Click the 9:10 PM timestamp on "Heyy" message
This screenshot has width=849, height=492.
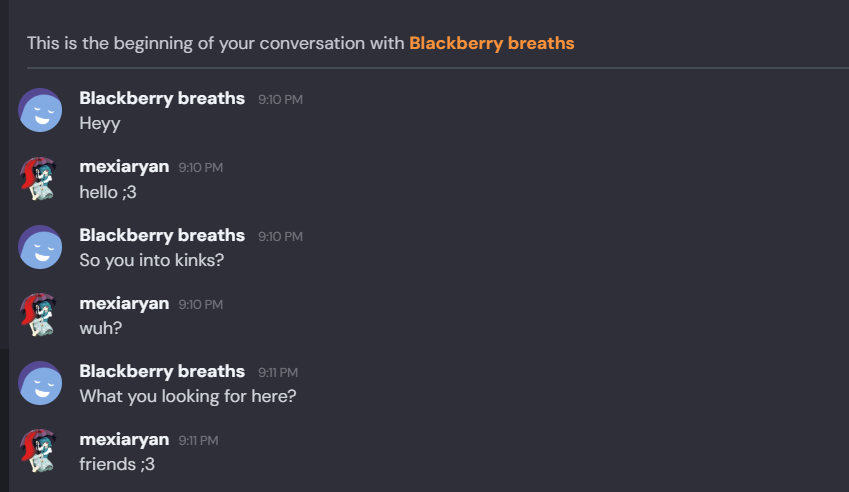click(x=280, y=100)
